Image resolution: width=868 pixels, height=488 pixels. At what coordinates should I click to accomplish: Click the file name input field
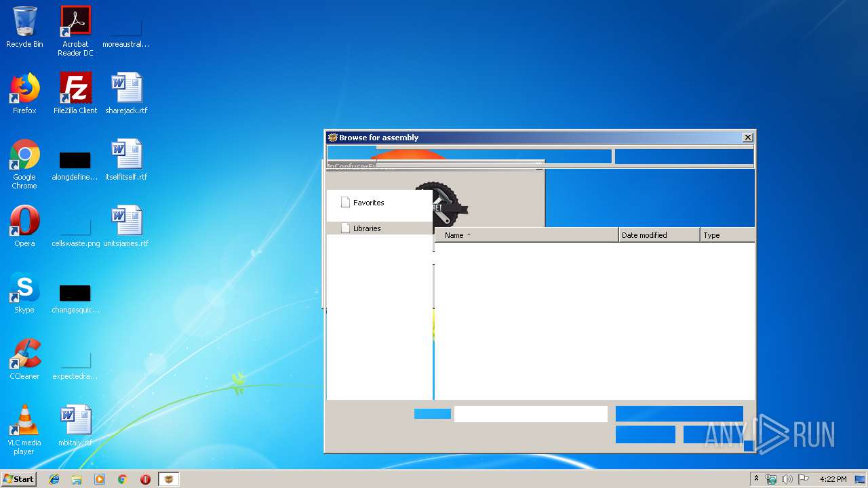pos(531,413)
